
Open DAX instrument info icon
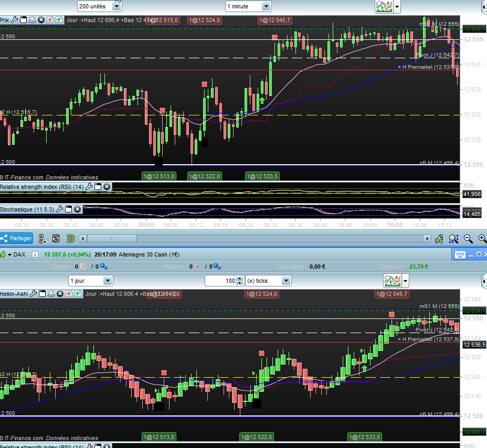tap(35, 254)
